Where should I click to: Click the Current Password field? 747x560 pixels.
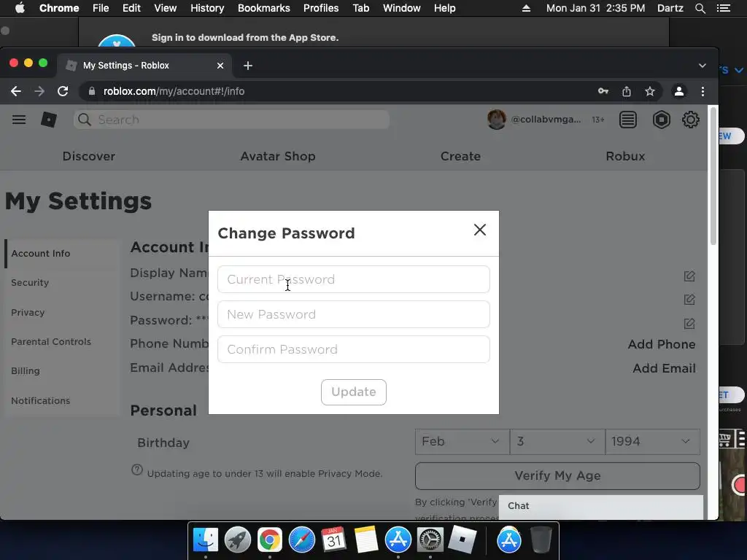click(354, 279)
